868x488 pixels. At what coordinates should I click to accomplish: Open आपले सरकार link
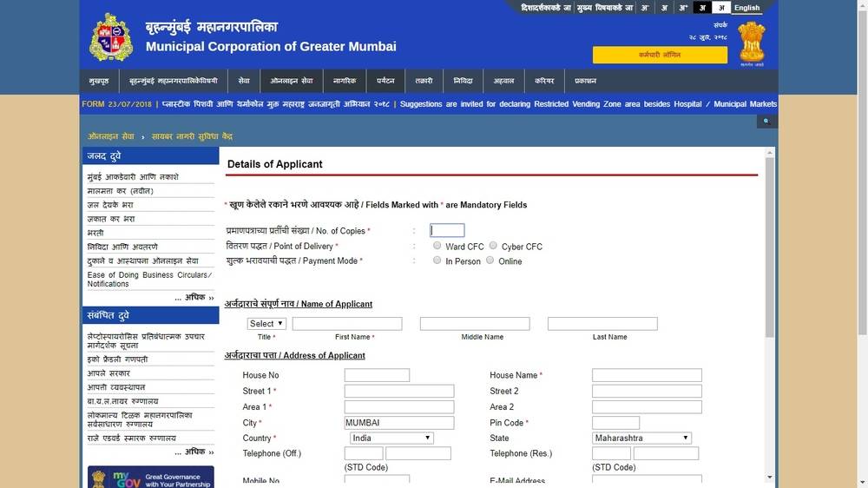tap(108, 373)
